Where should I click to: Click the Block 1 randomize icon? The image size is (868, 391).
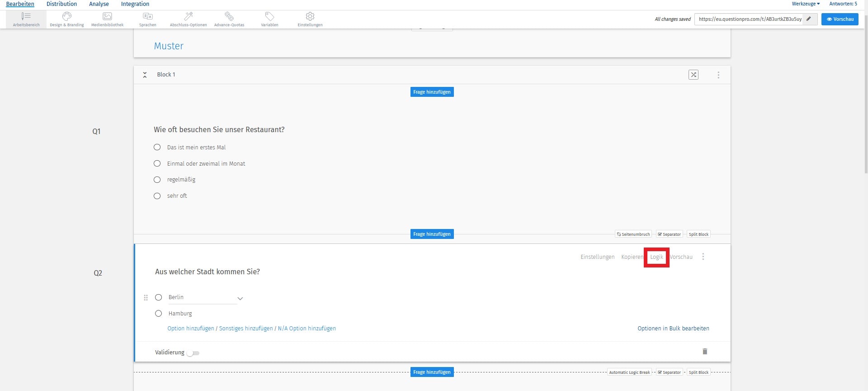point(693,75)
